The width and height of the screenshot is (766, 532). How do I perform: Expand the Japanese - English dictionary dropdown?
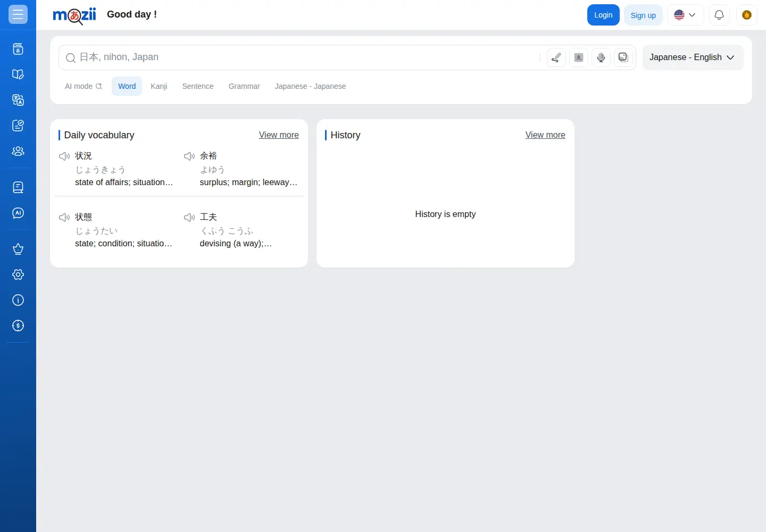[x=693, y=57]
